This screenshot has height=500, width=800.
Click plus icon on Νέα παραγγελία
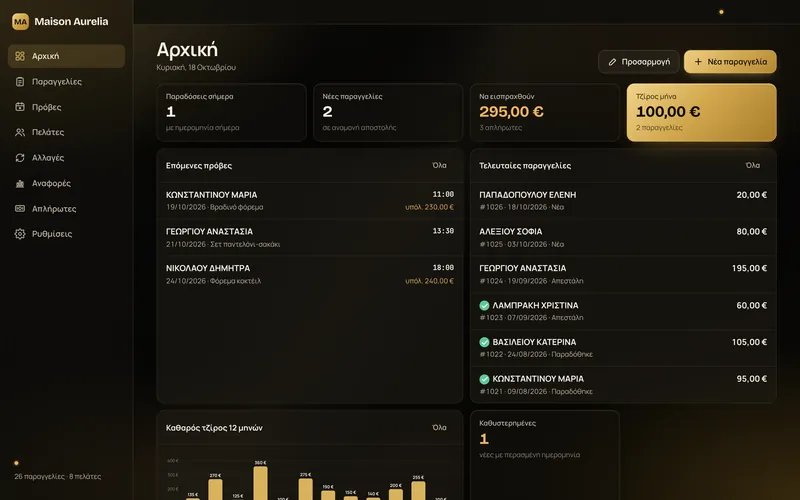coord(698,62)
